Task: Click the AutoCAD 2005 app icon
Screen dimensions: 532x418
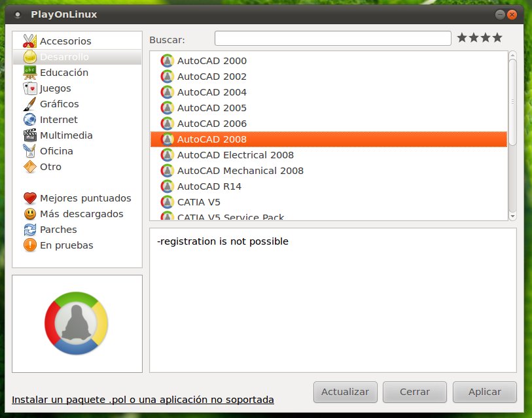Action: pos(168,108)
